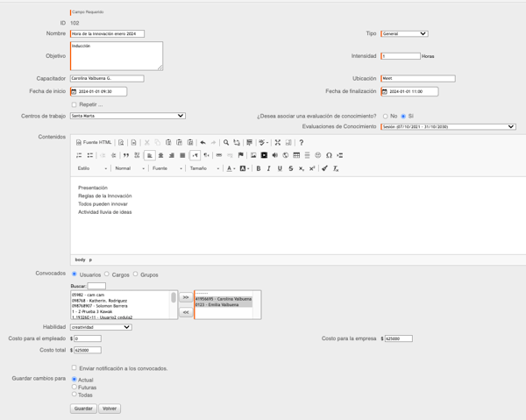Maximize the editor with the fullscreen icon

click(x=277, y=142)
